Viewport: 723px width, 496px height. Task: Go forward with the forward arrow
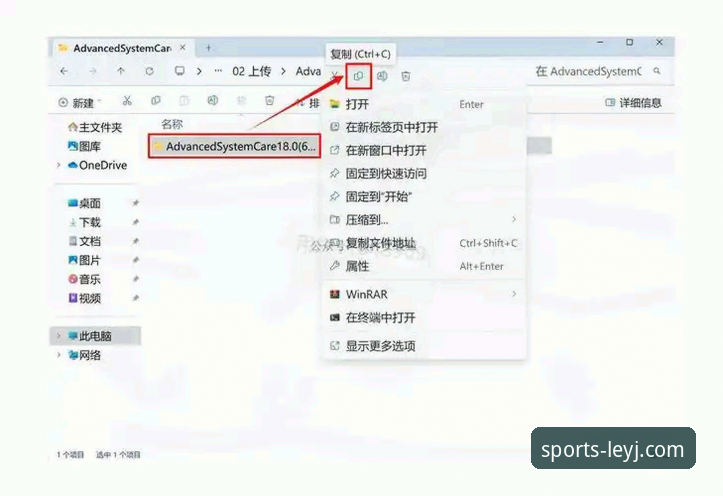(x=93, y=71)
